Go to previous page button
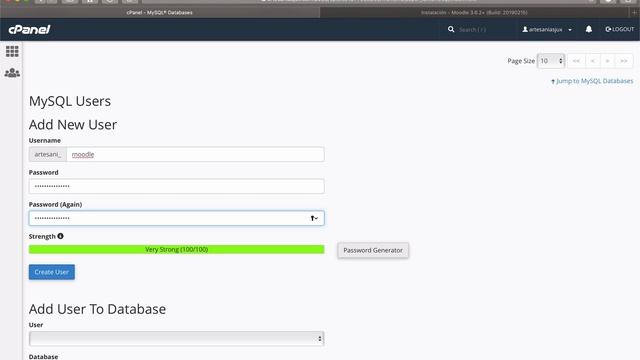The image size is (640, 360). [x=593, y=61]
